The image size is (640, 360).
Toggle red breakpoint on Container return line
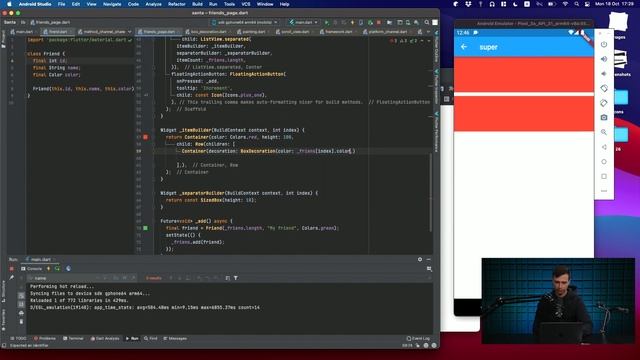145,137
